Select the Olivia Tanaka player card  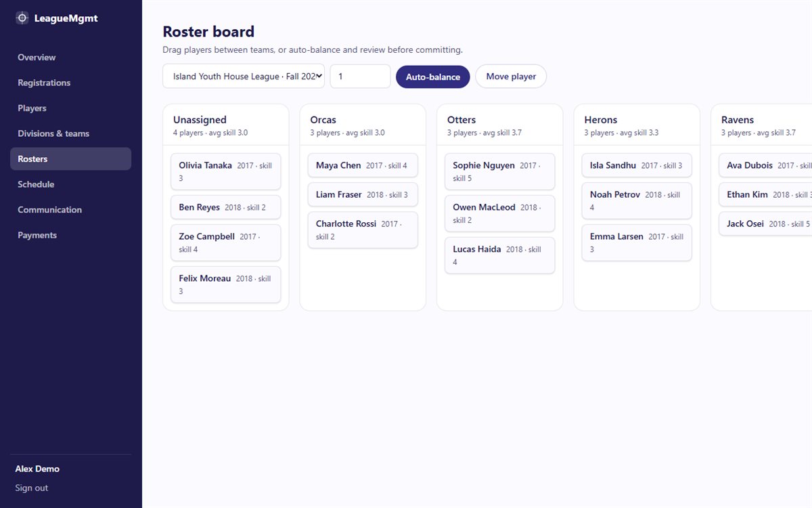pyautogui.click(x=226, y=171)
